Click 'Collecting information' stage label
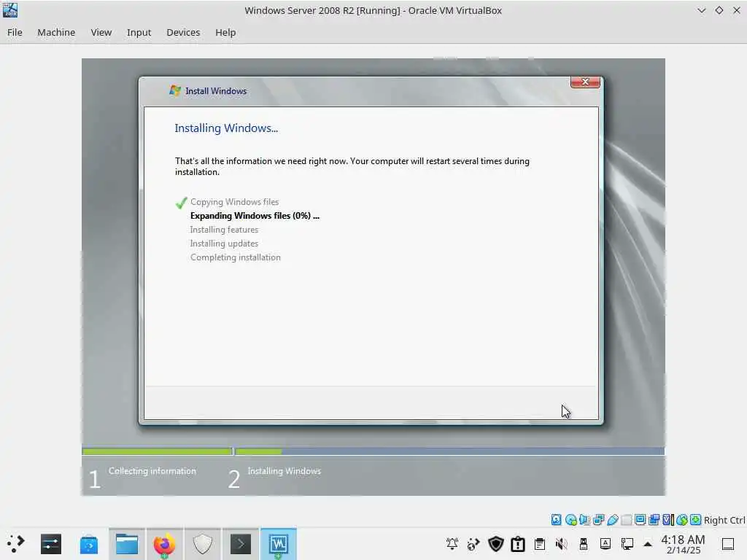Screen dimensions: 747x560 click(152, 471)
